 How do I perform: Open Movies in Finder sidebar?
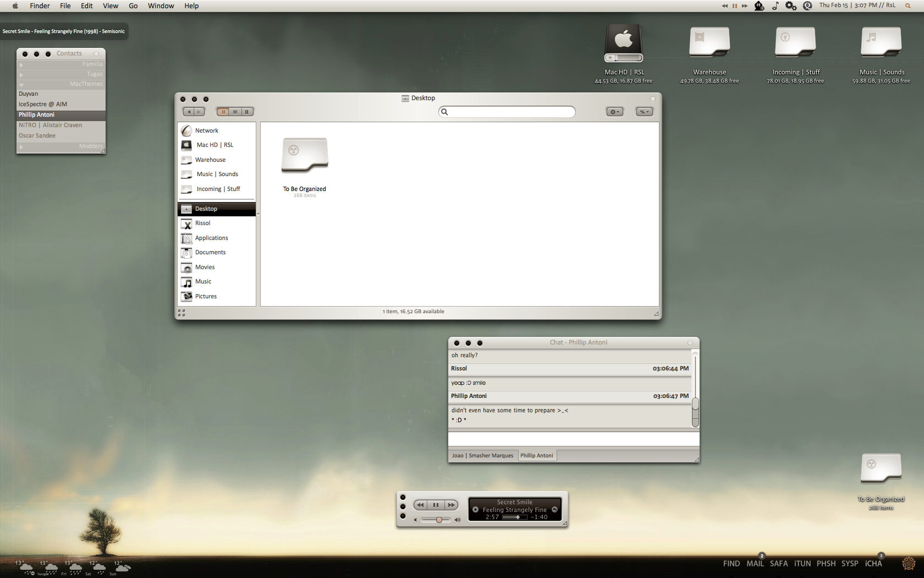pos(217,267)
